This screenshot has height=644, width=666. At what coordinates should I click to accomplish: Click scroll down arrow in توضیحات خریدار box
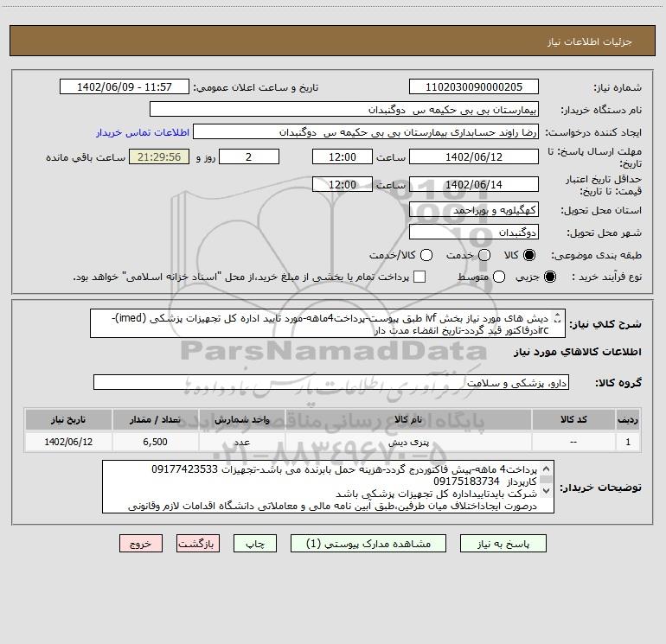click(x=547, y=491)
